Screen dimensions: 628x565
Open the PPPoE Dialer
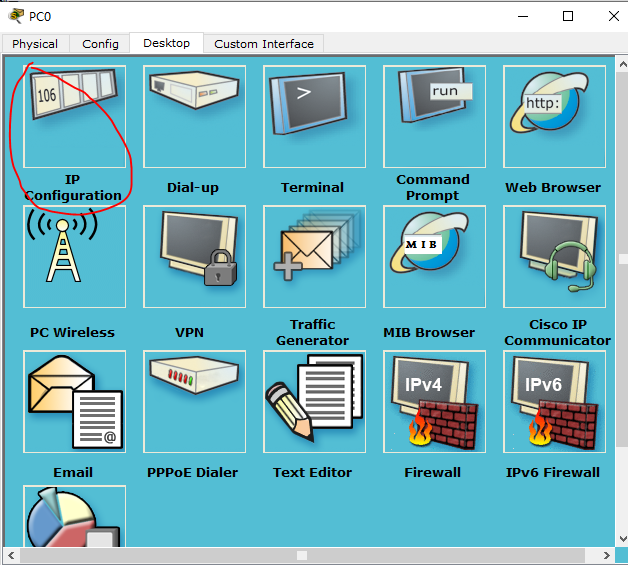pyautogui.click(x=195, y=402)
